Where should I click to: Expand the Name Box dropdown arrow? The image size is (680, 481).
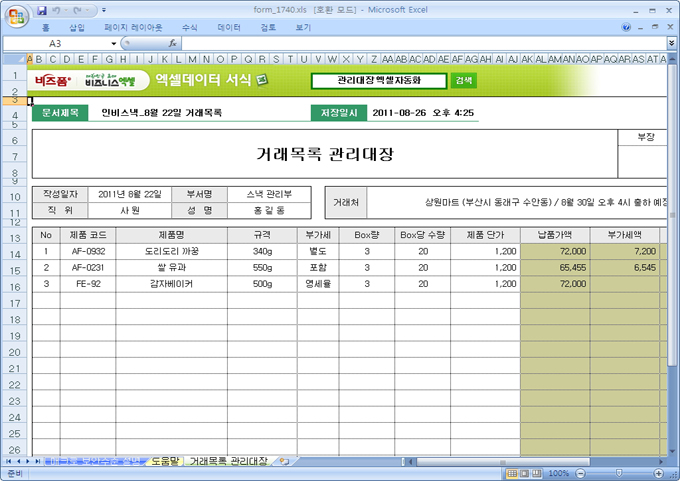pos(114,43)
